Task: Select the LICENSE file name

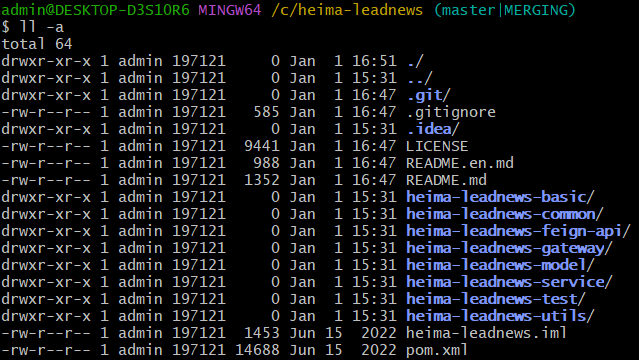Action: coord(437,146)
